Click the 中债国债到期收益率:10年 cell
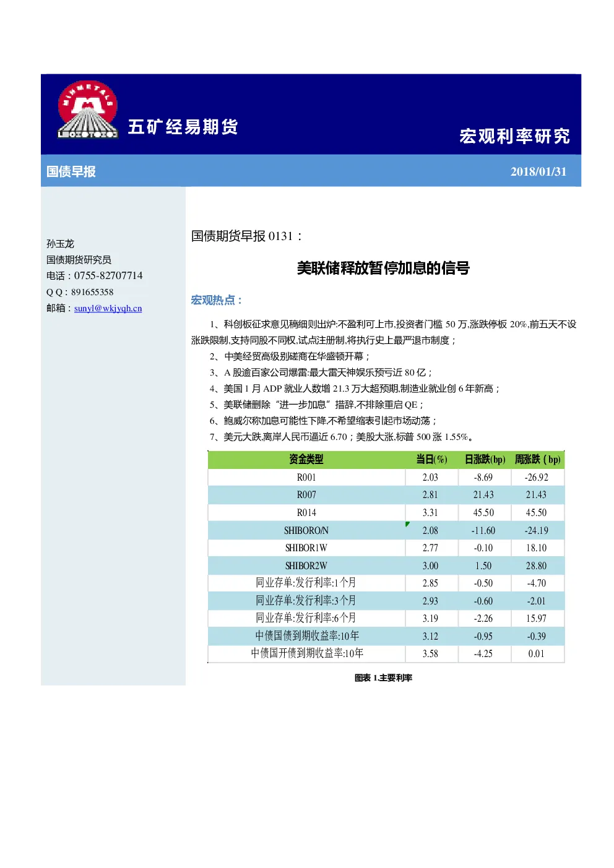 [x=306, y=636]
